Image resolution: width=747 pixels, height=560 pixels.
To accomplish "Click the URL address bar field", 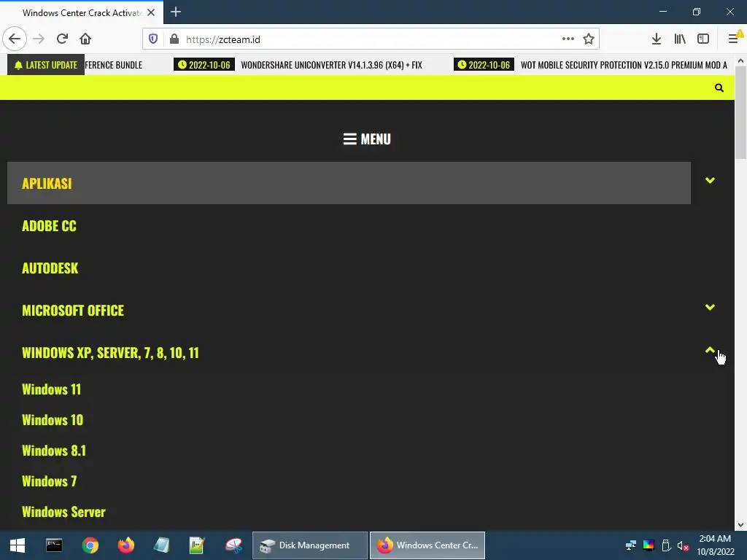I will (371, 39).
